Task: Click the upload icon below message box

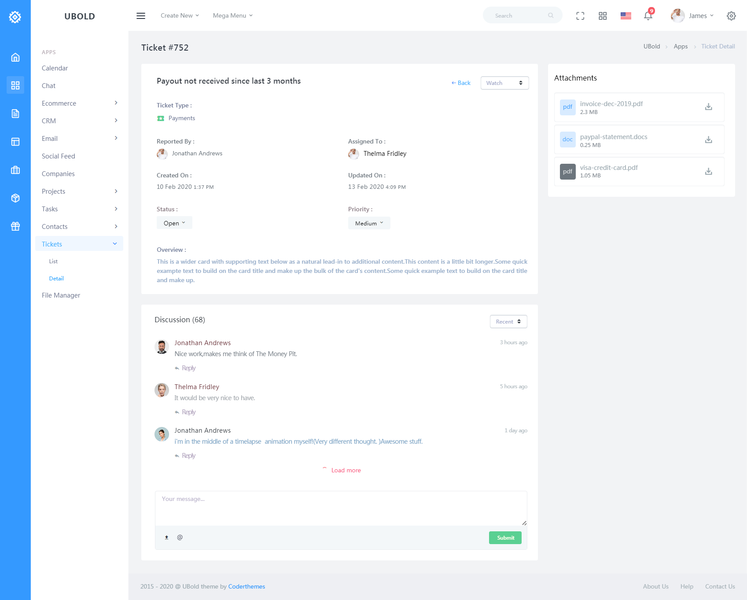Action: click(x=167, y=537)
